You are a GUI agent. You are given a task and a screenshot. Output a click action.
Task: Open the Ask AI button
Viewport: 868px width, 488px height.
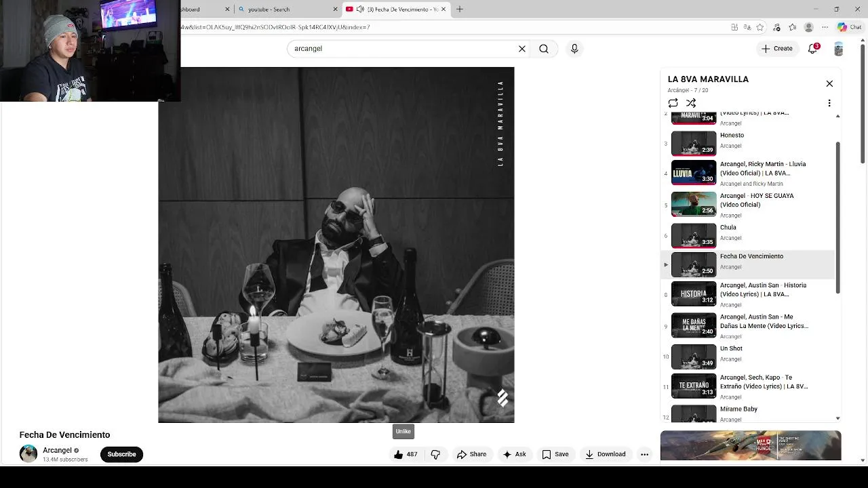coord(514,454)
